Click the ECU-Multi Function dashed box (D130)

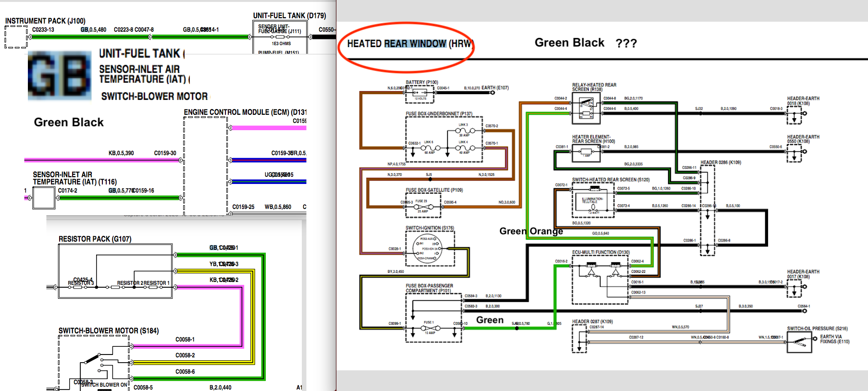[600, 279]
